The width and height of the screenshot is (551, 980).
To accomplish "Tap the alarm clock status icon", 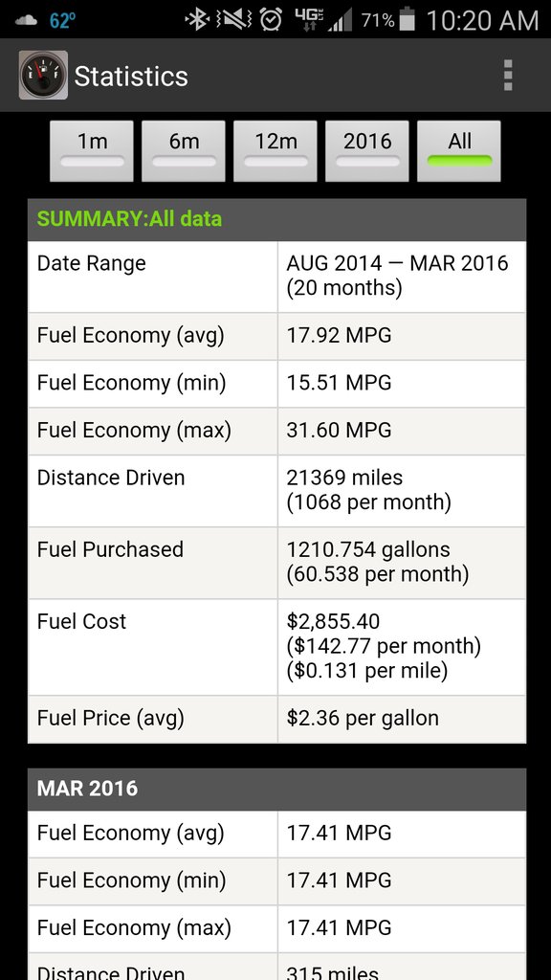I will tap(271, 20).
